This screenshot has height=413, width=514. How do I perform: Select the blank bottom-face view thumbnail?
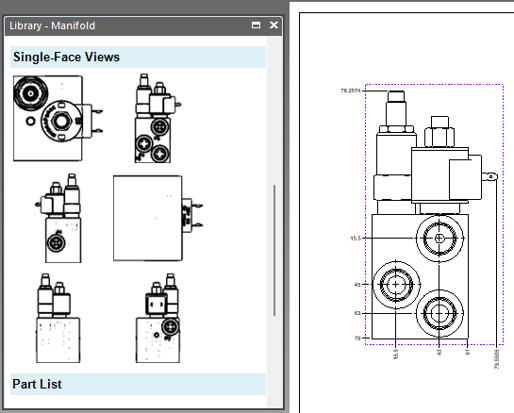tap(158, 218)
